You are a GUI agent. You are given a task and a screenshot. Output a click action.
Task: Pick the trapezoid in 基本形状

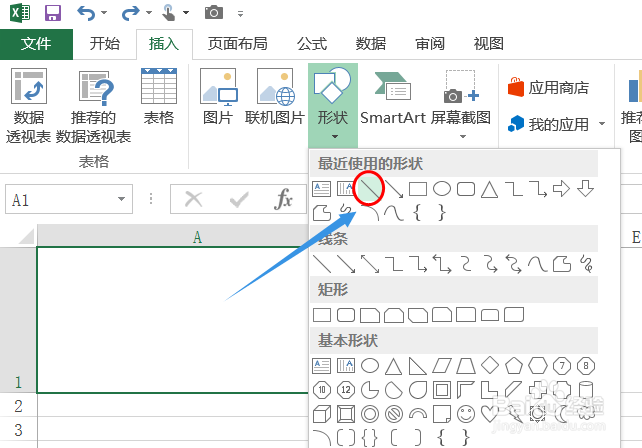(466, 366)
